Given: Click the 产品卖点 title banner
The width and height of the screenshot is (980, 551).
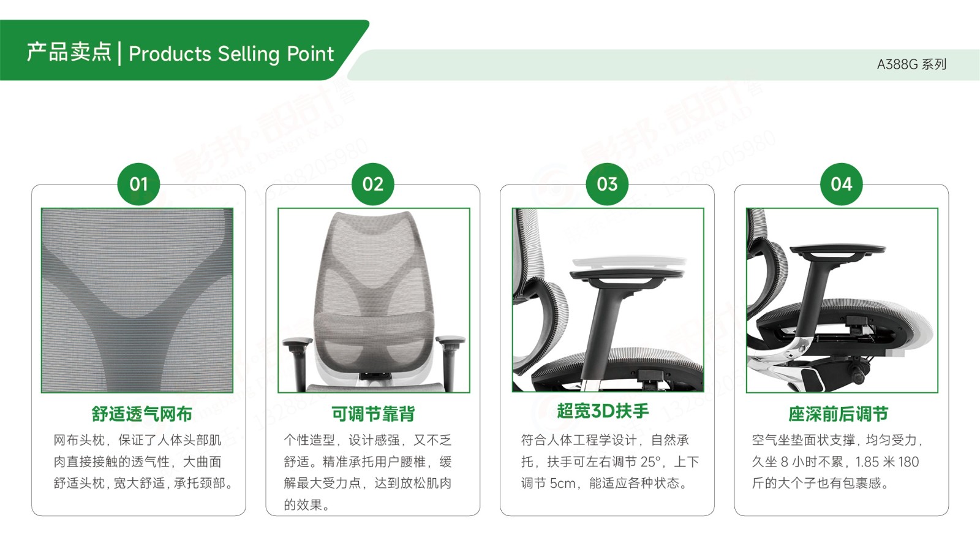Looking at the screenshot, I should [x=69, y=52].
